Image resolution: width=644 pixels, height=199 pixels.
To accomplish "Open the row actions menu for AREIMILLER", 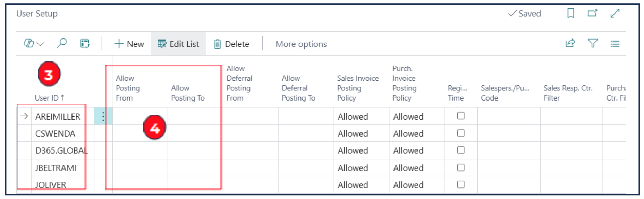I will click(x=103, y=116).
